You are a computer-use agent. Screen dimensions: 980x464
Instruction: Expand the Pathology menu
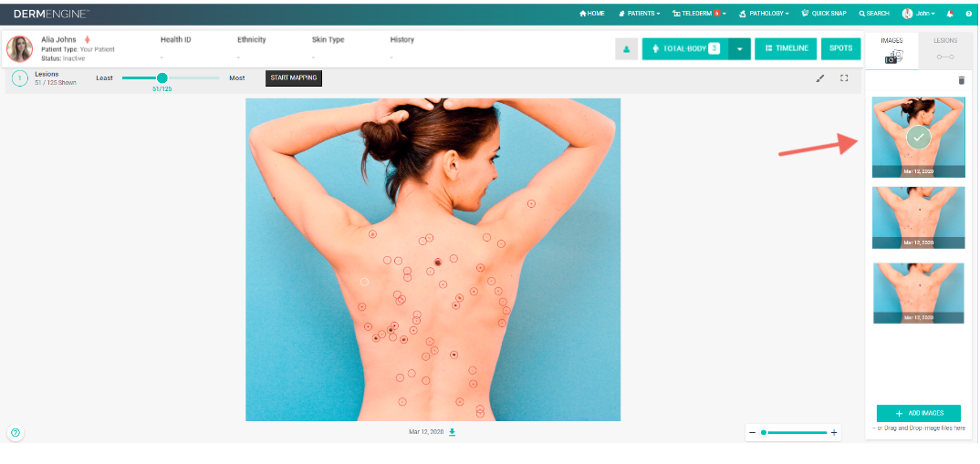pyautogui.click(x=763, y=13)
